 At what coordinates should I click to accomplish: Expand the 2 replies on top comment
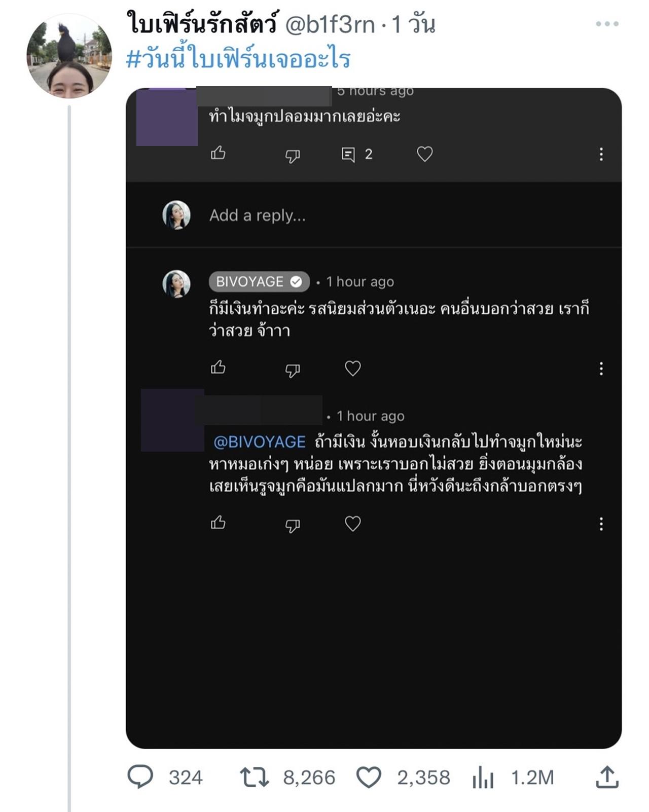click(357, 154)
